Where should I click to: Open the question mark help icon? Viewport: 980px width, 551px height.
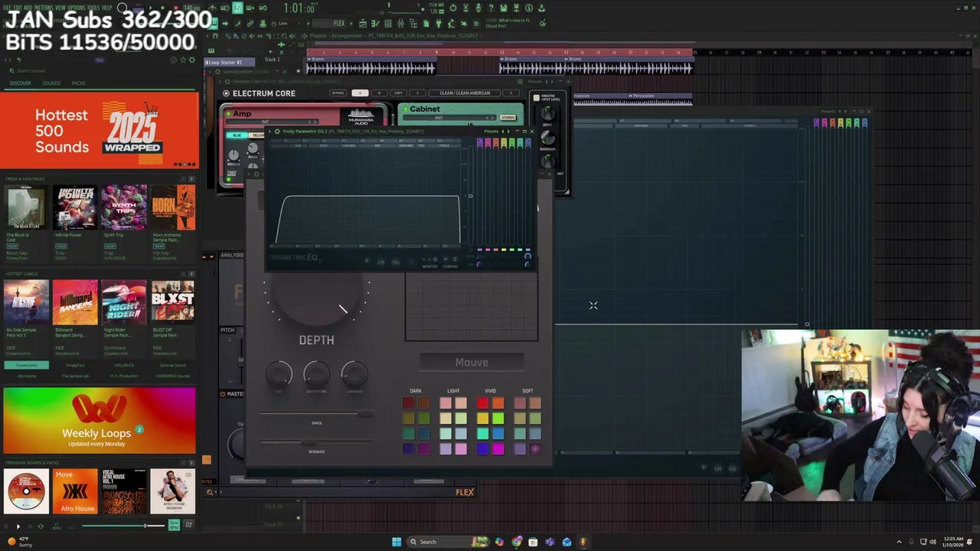click(492, 8)
